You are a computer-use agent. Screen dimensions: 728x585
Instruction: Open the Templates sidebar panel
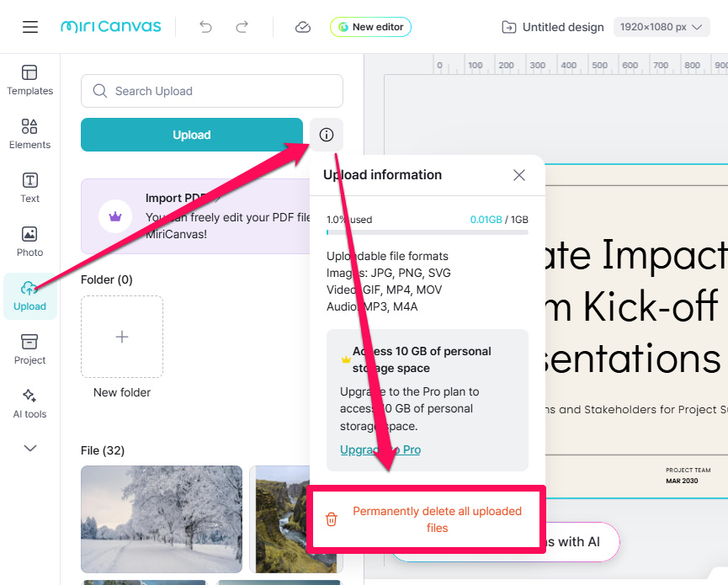[30, 80]
